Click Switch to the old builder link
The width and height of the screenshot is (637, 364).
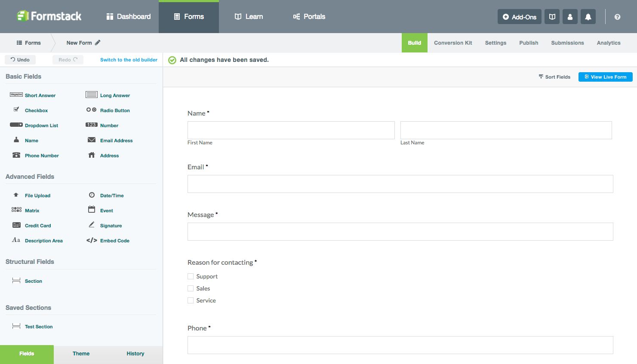point(129,60)
